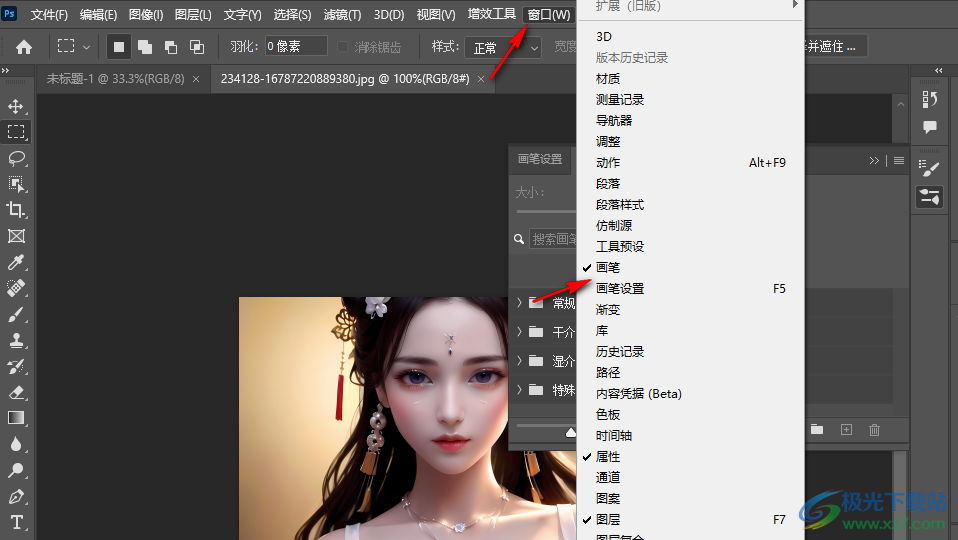Create new brush icon
Screen dimensions: 958x540
point(846,429)
